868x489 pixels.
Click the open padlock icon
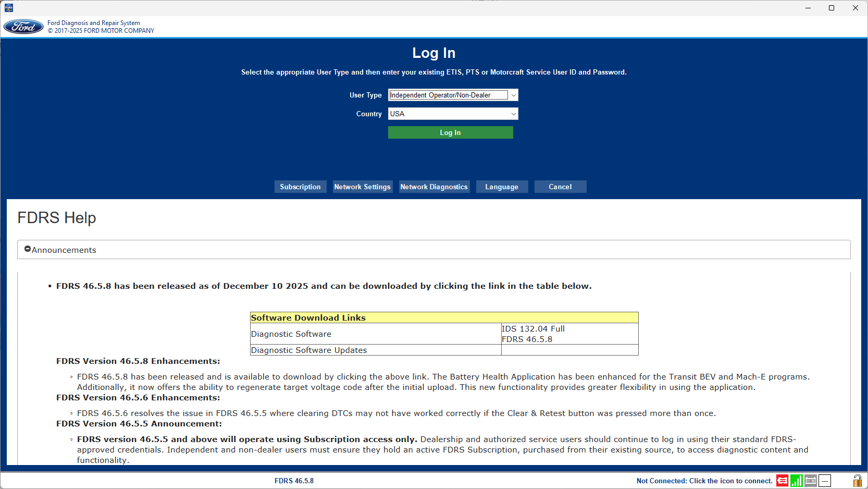tap(857, 481)
